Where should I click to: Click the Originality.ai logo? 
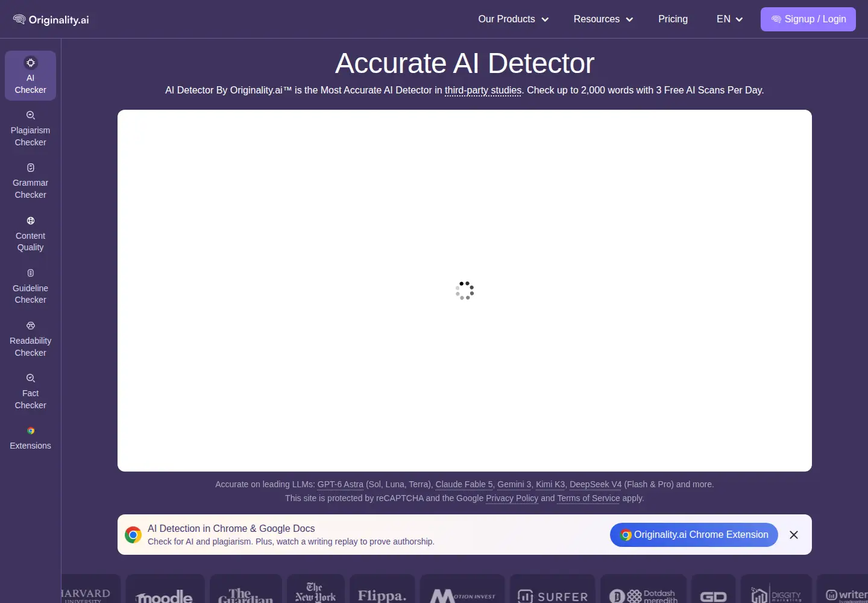pyautogui.click(x=51, y=19)
